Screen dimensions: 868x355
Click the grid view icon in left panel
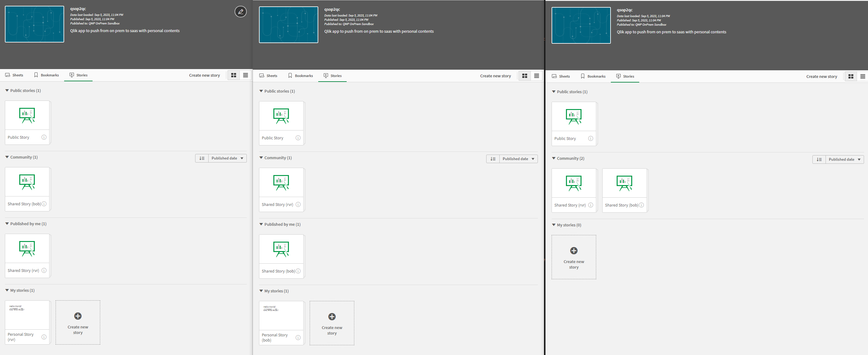coord(234,75)
